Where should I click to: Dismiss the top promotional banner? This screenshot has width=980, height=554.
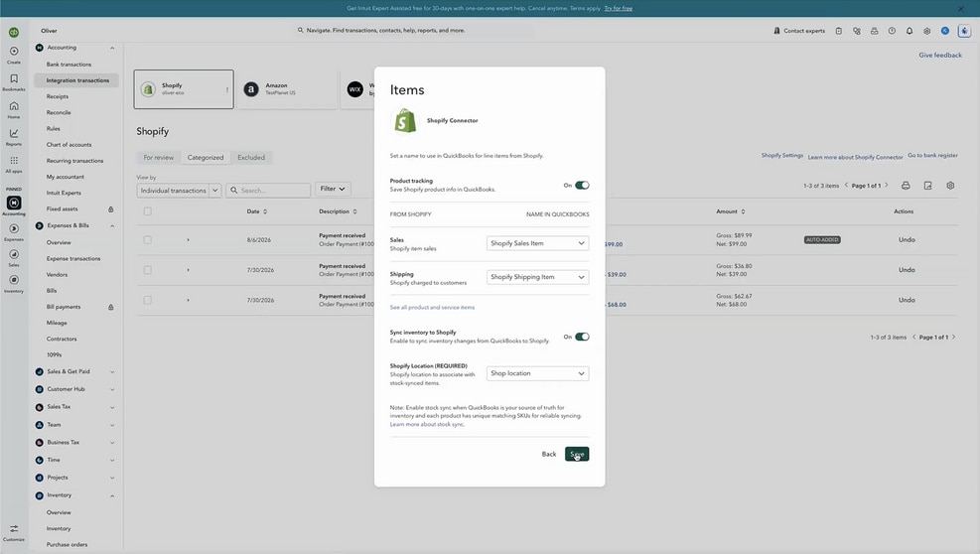(x=960, y=9)
